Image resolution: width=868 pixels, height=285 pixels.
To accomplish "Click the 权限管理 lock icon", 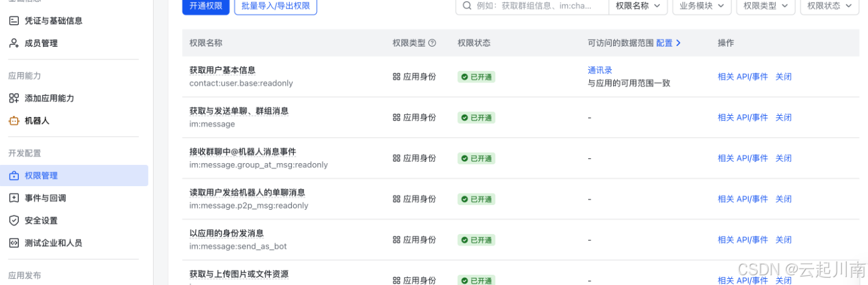I will [x=14, y=176].
